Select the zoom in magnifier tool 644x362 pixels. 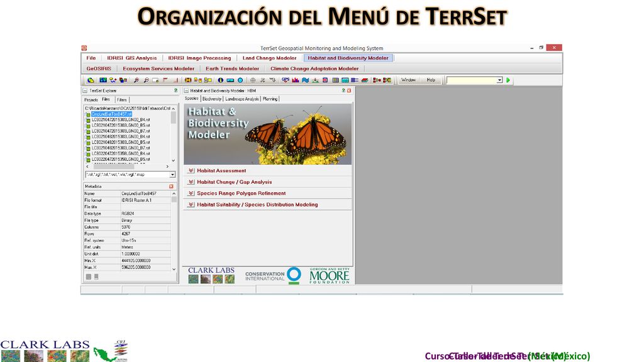point(136,80)
